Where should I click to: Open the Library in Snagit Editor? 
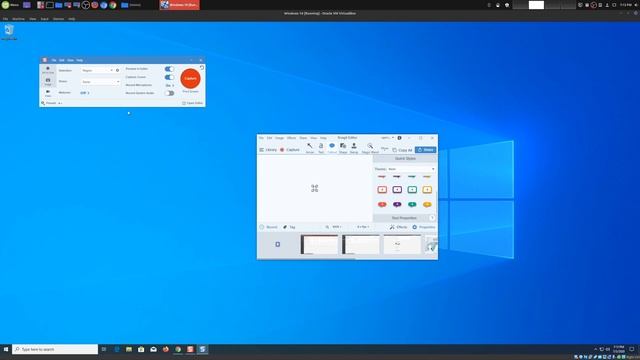click(268, 150)
